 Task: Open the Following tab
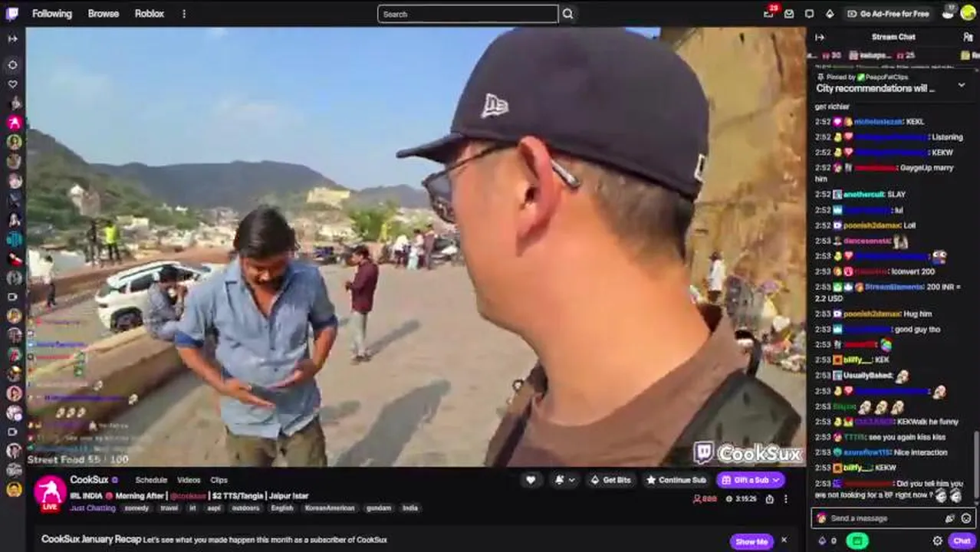pos(52,14)
